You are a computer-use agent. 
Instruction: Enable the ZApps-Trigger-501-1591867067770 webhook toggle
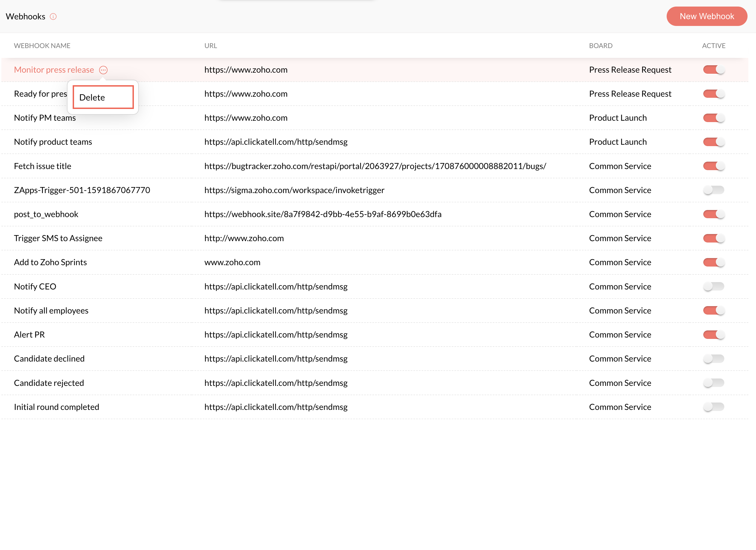pos(713,190)
